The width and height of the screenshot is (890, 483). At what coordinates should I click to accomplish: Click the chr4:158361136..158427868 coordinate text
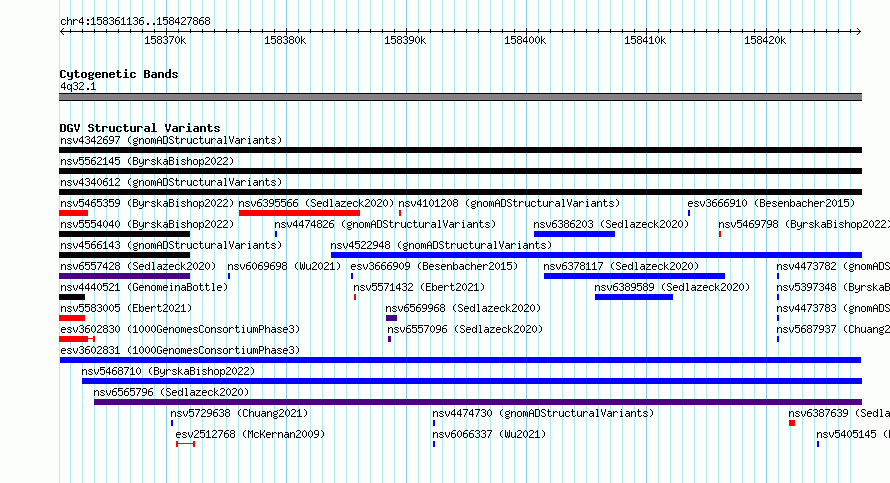(x=135, y=21)
